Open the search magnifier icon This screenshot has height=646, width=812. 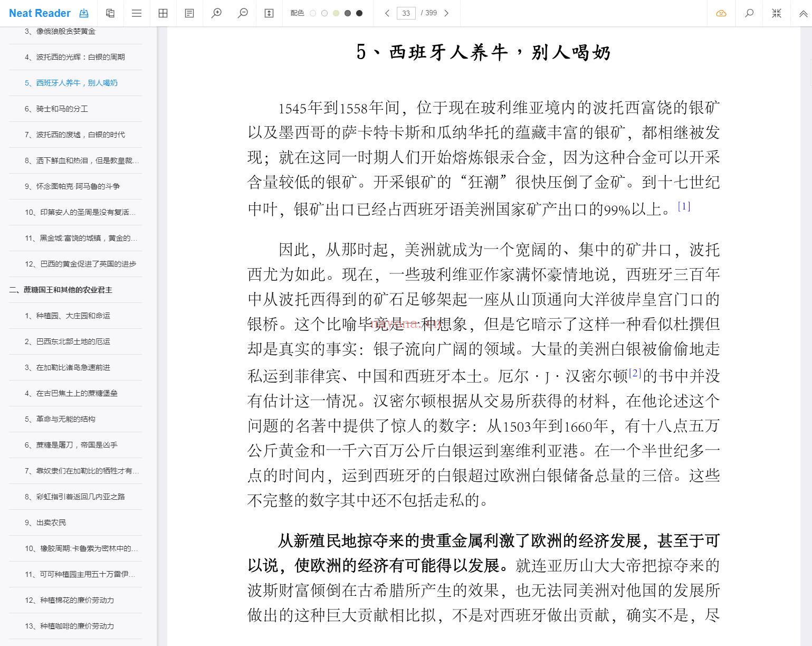click(749, 13)
